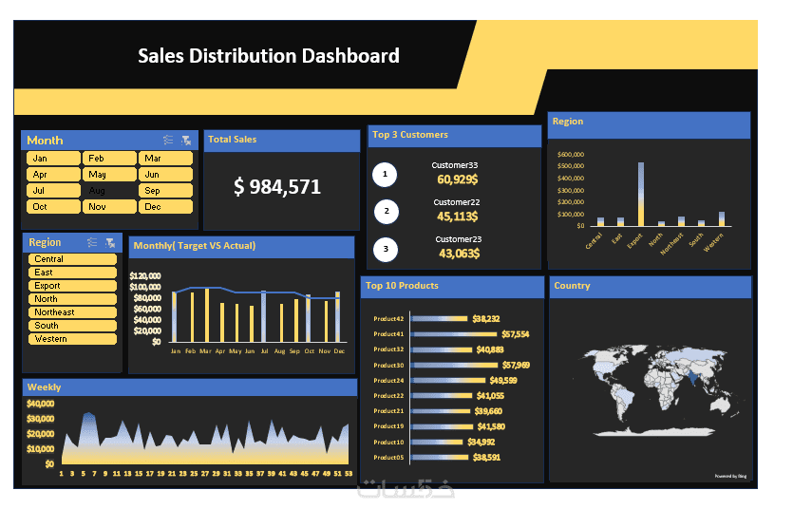812x509 pixels.
Task: Toggle multi-select in Month slicer
Action: coord(168,141)
